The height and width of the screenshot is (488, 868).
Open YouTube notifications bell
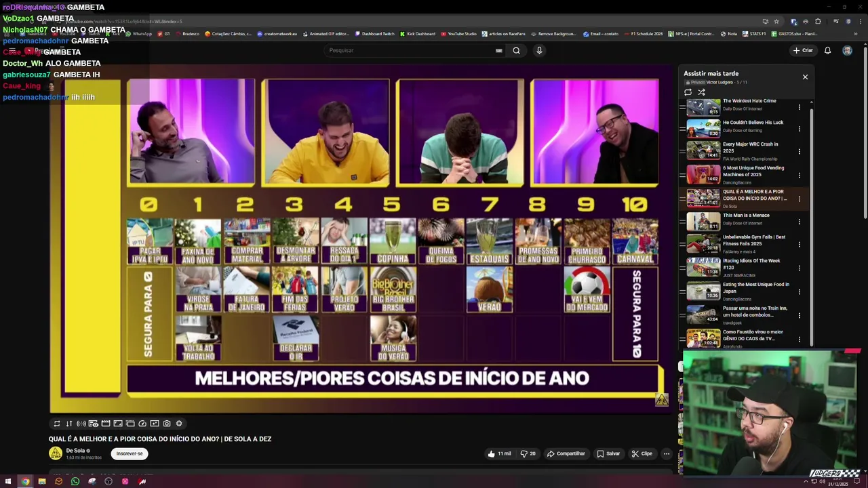coord(827,50)
